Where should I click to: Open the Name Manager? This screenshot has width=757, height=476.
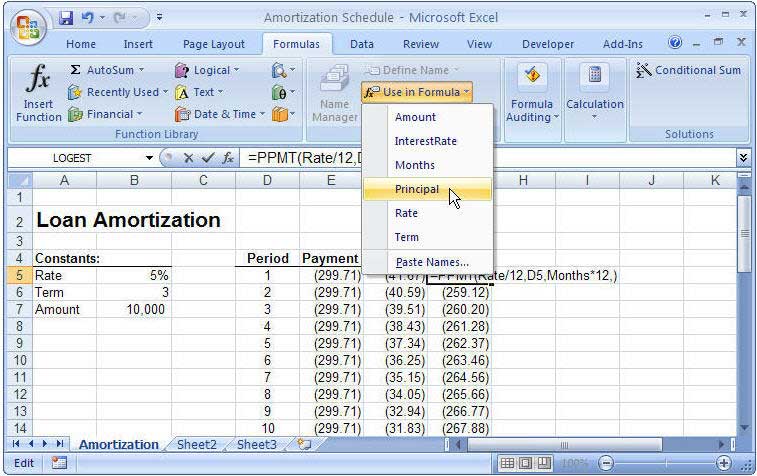[x=335, y=93]
